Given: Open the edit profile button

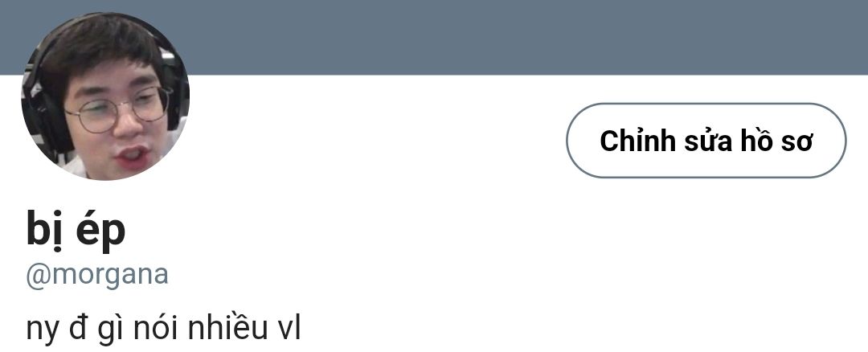Looking at the screenshot, I should pos(706,141).
